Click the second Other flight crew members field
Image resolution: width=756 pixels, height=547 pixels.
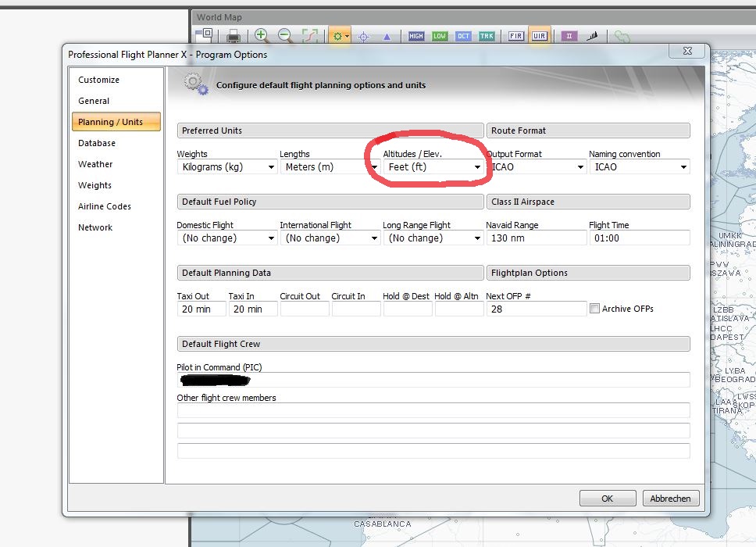tap(433, 431)
